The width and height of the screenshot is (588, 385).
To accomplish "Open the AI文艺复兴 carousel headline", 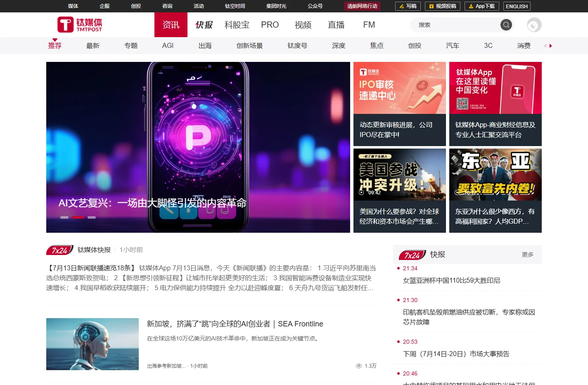I will [152, 203].
